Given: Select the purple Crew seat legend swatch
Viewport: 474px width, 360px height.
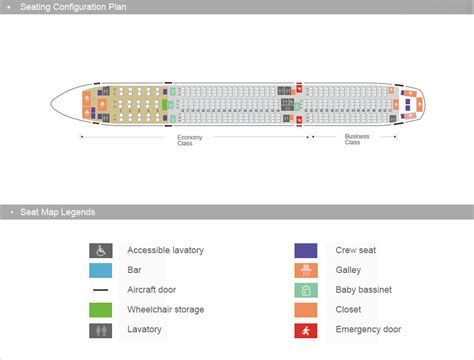Looking at the screenshot, I should pos(306,251).
